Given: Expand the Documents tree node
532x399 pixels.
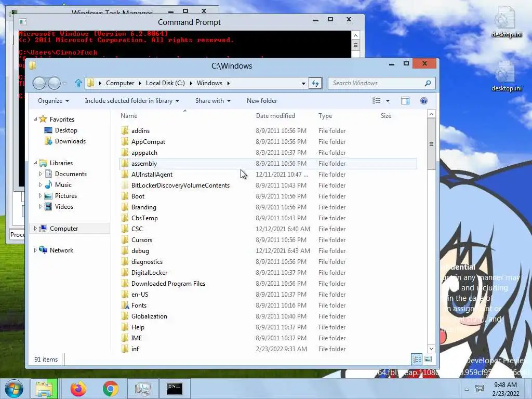Looking at the screenshot, I should tap(41, 174).
